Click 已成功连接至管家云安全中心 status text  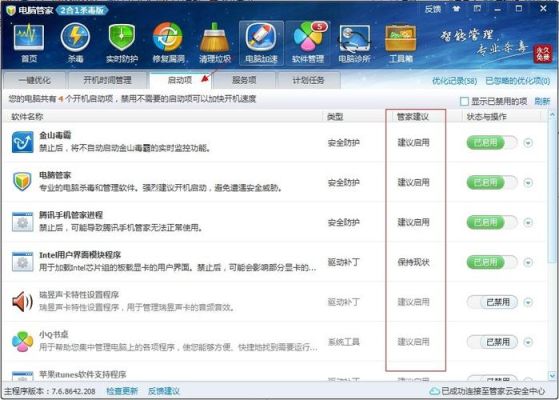click(x=493, y=391)
